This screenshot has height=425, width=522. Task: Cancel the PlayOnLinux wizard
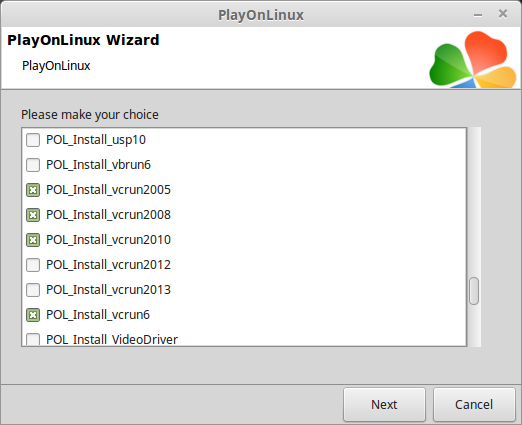[474, 404]
